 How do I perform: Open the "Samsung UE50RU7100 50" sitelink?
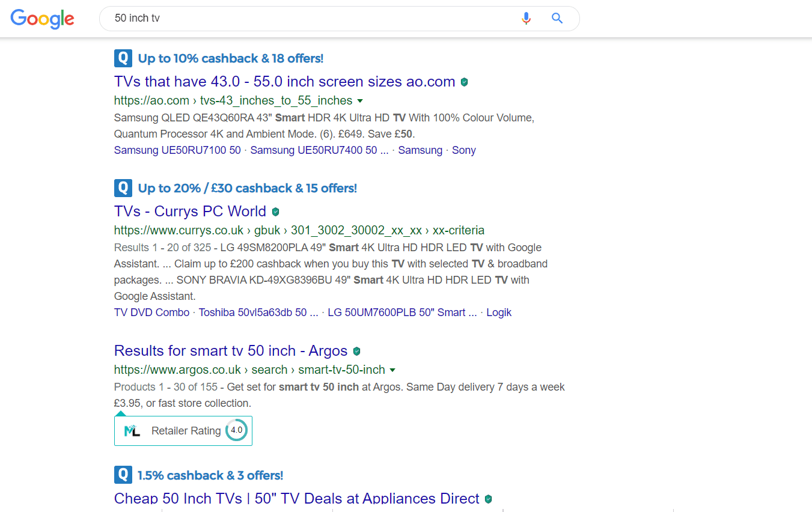177,150
